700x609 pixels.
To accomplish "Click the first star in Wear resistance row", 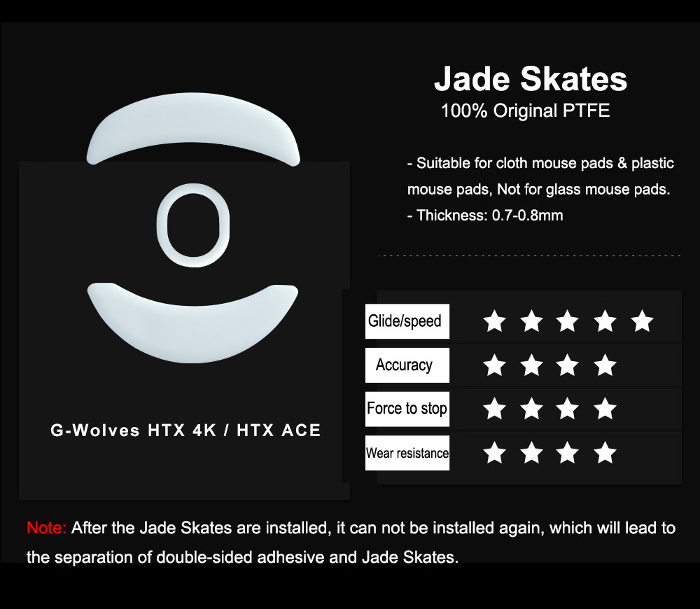I will [x=495, y=453].
